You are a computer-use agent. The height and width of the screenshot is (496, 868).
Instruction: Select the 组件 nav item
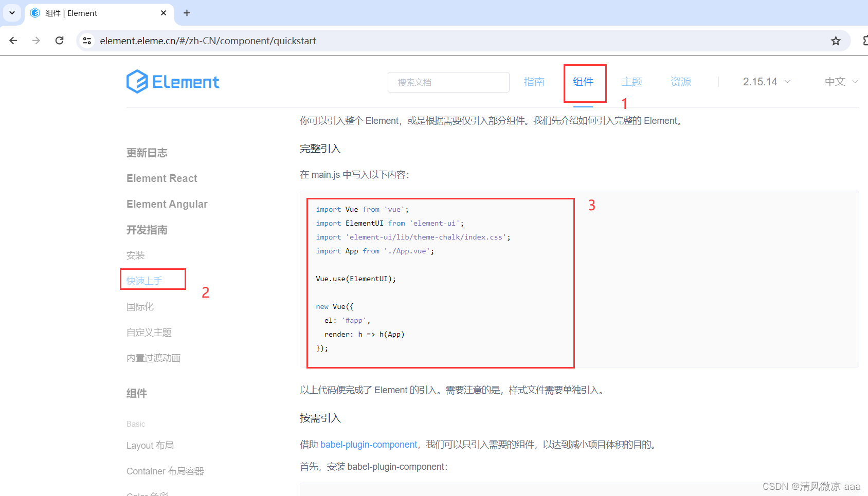click(x=583, y=82)
